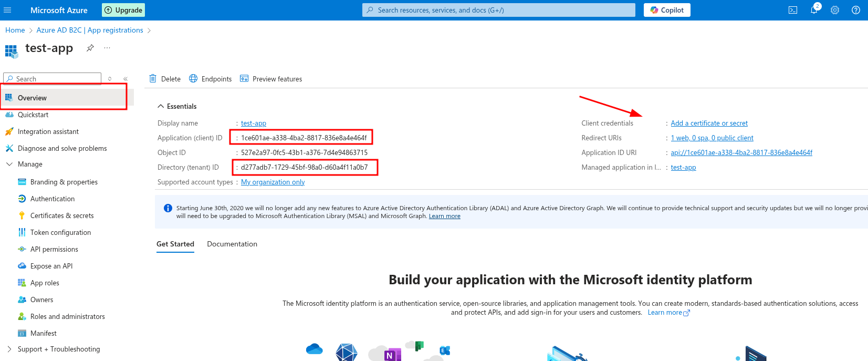This screenshot has width=868, height=361.
Task: Click the Manifest icon
Action: click(22, 333)
